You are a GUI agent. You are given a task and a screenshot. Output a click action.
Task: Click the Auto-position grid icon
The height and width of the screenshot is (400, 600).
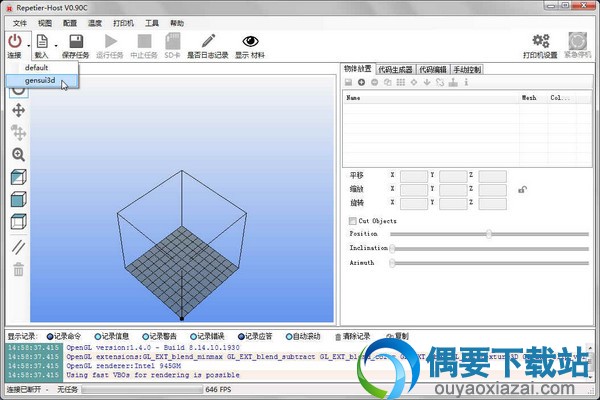pos(401,82)
